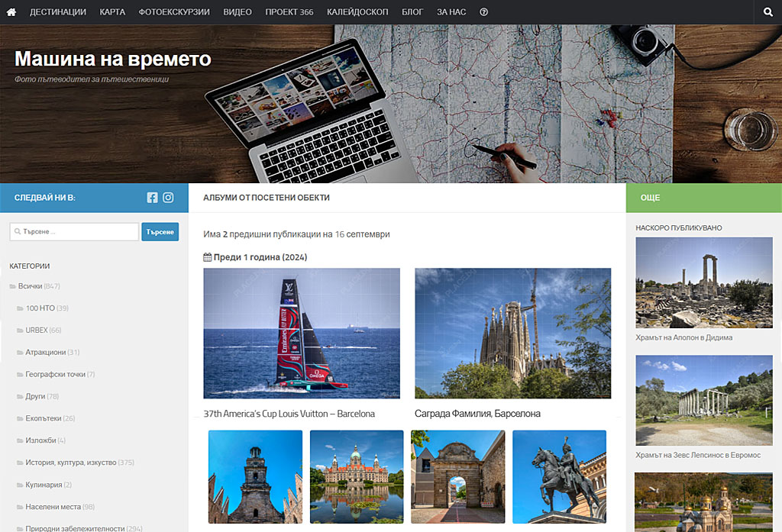
Task: Open the search magnifier icon at top right
Action: pyautogui.click(x=767, y=12)
